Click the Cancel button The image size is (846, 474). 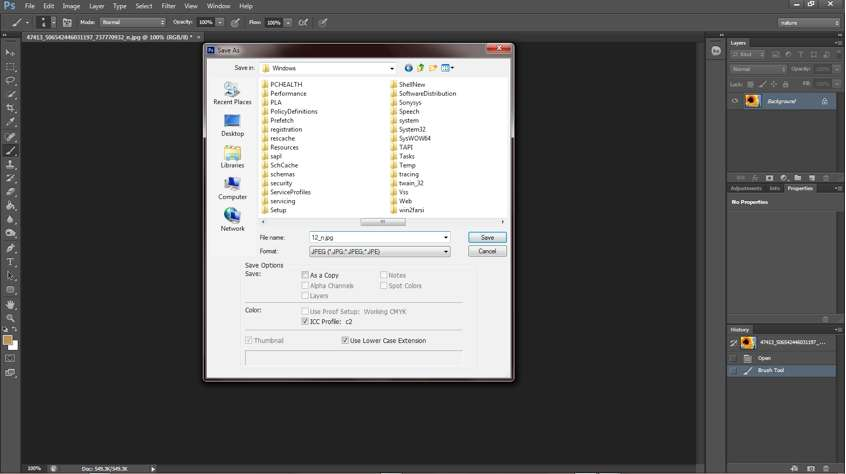tap(487, 251)
